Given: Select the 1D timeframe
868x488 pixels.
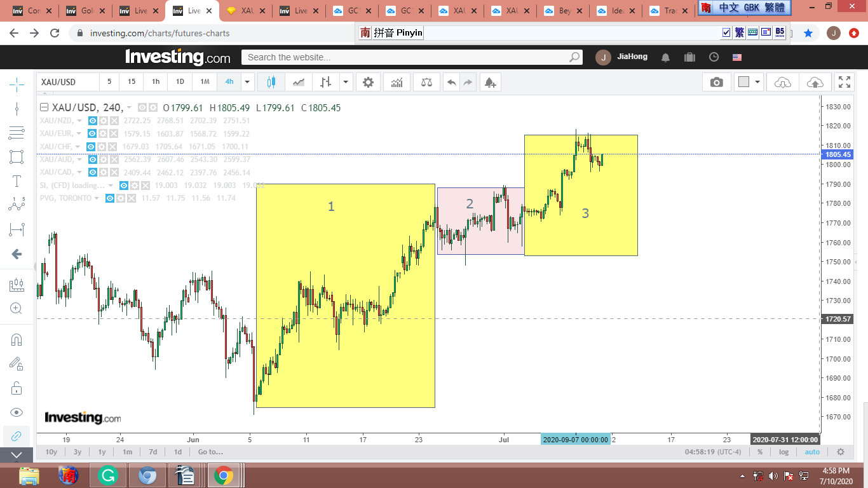Looking at the screenshot, I should (180, 82).
